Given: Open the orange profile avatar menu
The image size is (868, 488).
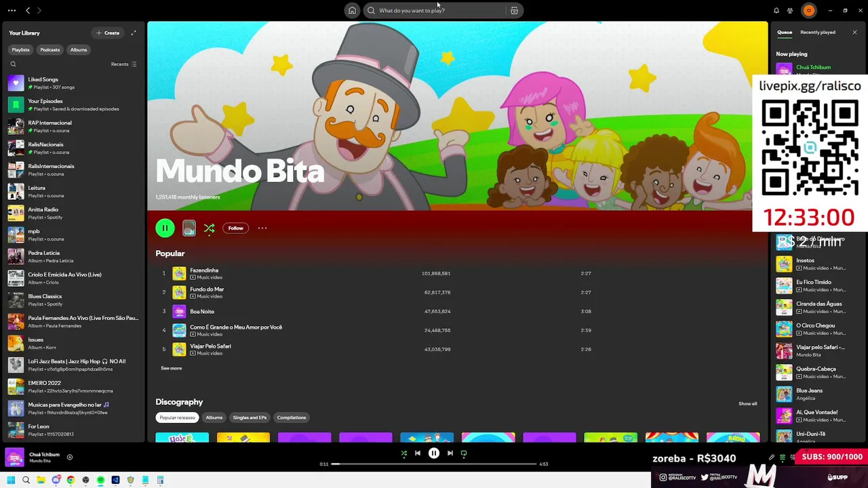Looking at the screenshot, I should (808, 10).
